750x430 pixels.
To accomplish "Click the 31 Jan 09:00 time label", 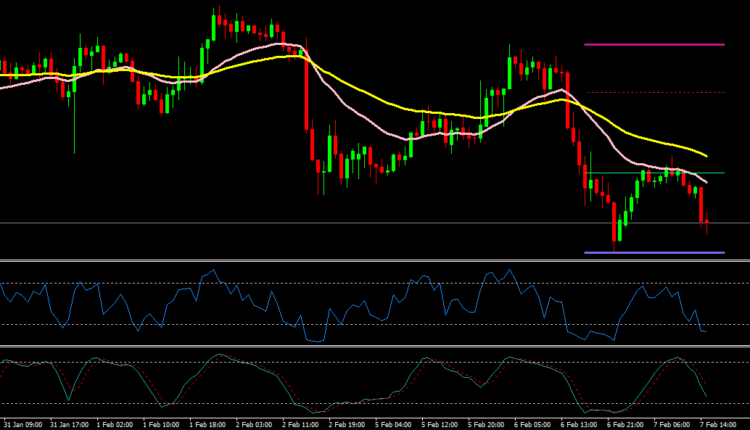I will tap(23, 423).
